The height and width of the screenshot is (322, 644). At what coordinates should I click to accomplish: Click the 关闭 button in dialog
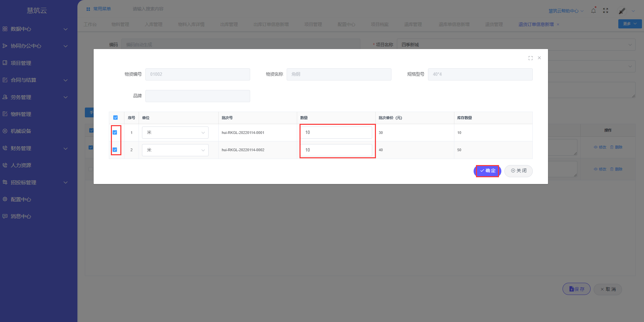pos(519,171)
